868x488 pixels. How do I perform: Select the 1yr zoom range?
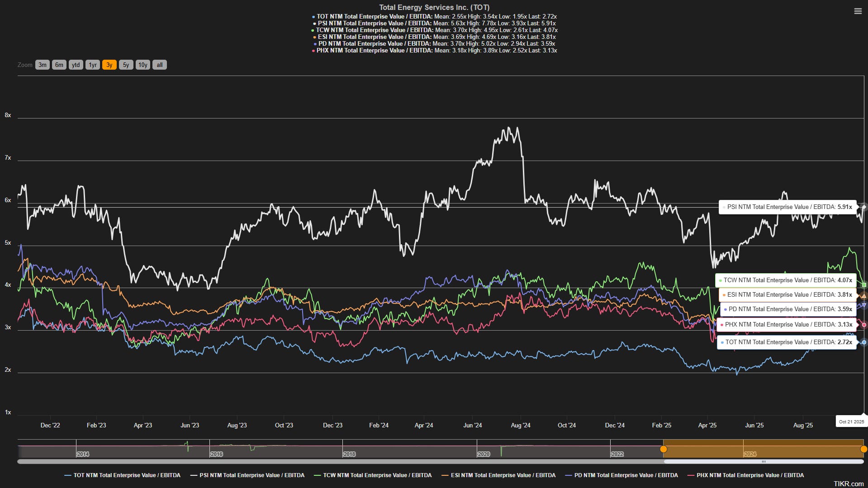(x=93, y=65)
